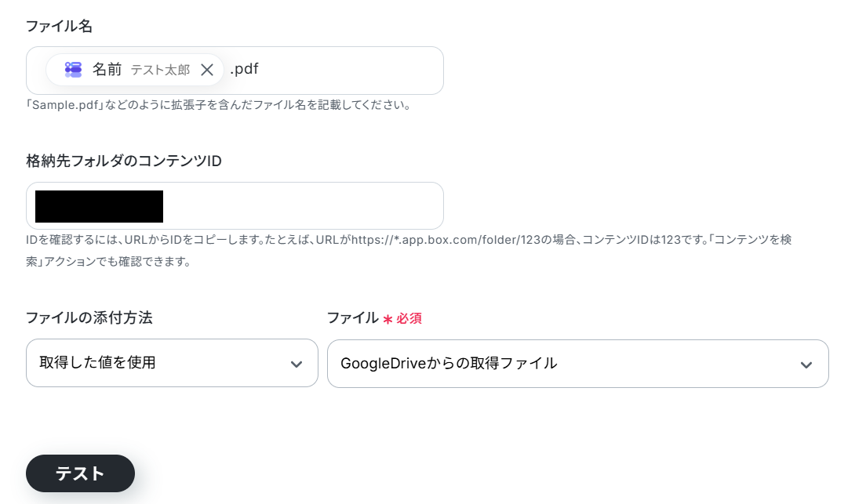Click the 格納先フォルダのコンテンツID label
This screenshot has width=866, height=504.
[x=124, y=161]
